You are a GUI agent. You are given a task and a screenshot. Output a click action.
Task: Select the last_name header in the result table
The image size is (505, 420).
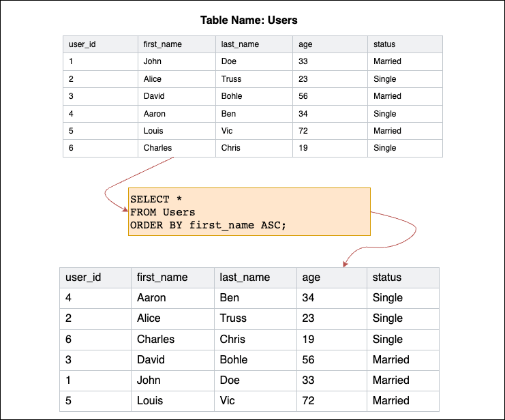point(245,277)
